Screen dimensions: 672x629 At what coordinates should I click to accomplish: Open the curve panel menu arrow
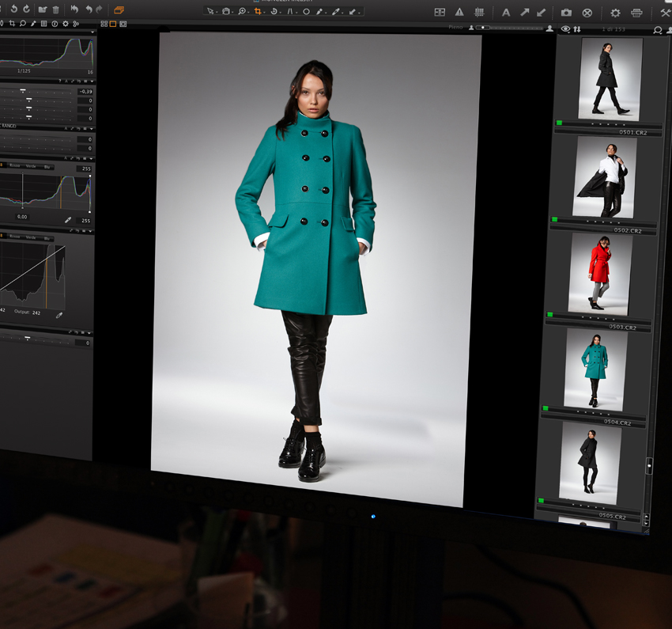(x=89, y=231)
